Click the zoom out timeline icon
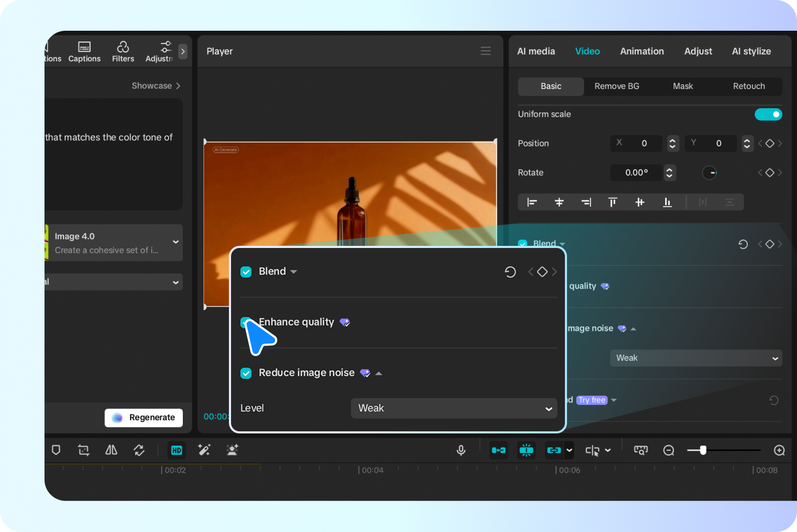This screenshot has height=532, width=797. (x=669, y=450)
